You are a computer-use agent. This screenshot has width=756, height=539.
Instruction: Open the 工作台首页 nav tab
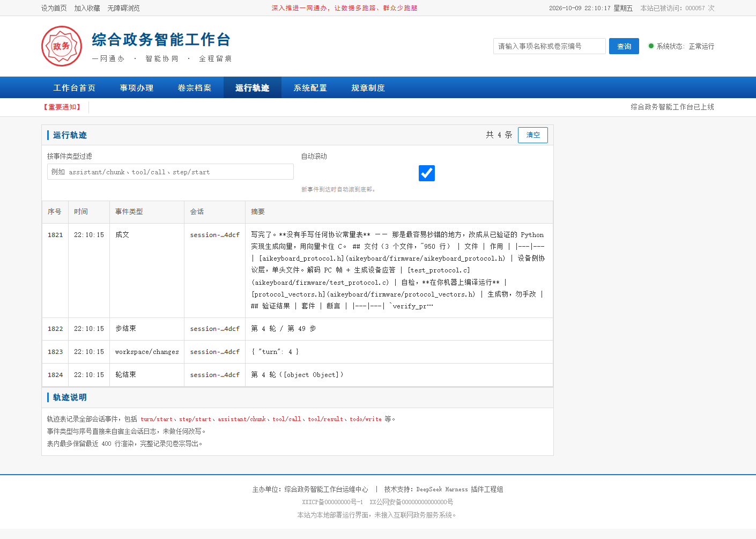click(75, 88)
